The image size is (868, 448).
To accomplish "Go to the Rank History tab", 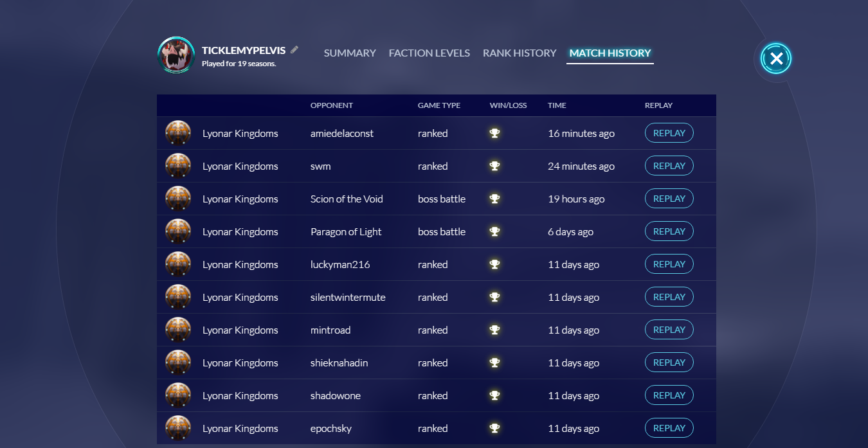I will point(520,53).
